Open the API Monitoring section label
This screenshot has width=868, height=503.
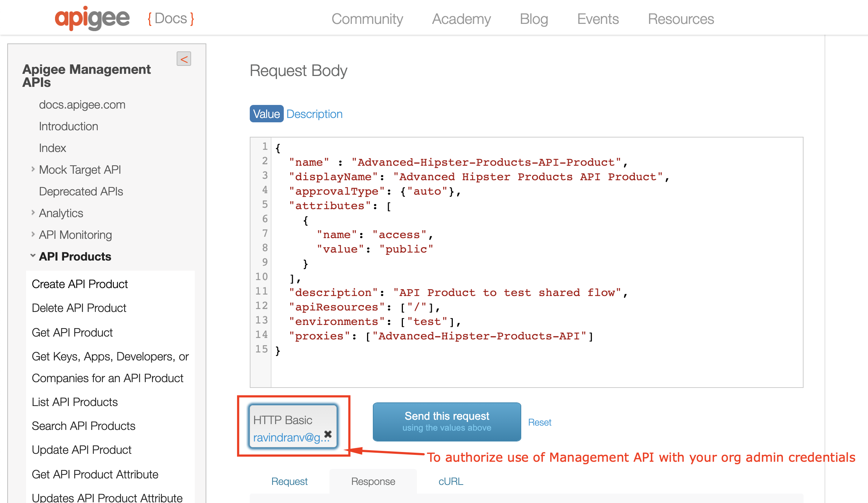75,235
